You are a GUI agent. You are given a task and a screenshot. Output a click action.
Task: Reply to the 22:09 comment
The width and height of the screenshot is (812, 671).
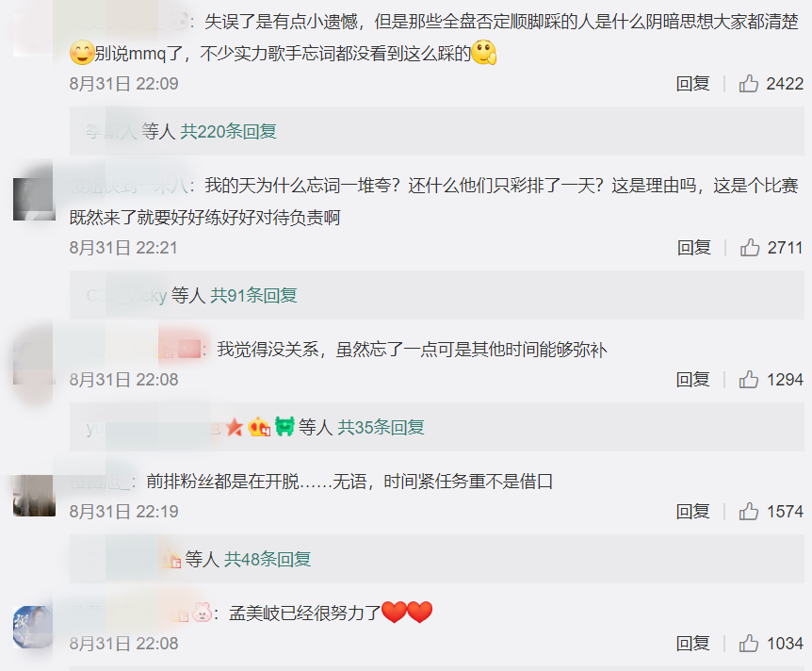tap(693, 84)
